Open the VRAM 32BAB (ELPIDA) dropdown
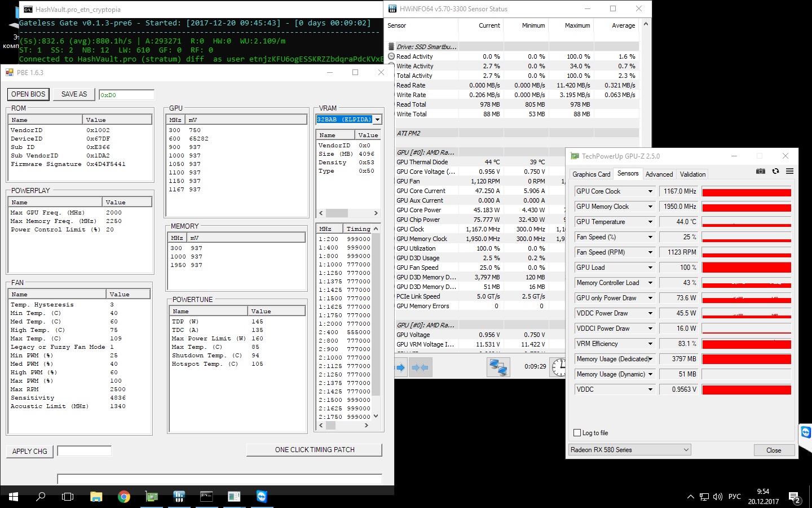The width and height of the screenshot is (812, 508). click(377, 120)
